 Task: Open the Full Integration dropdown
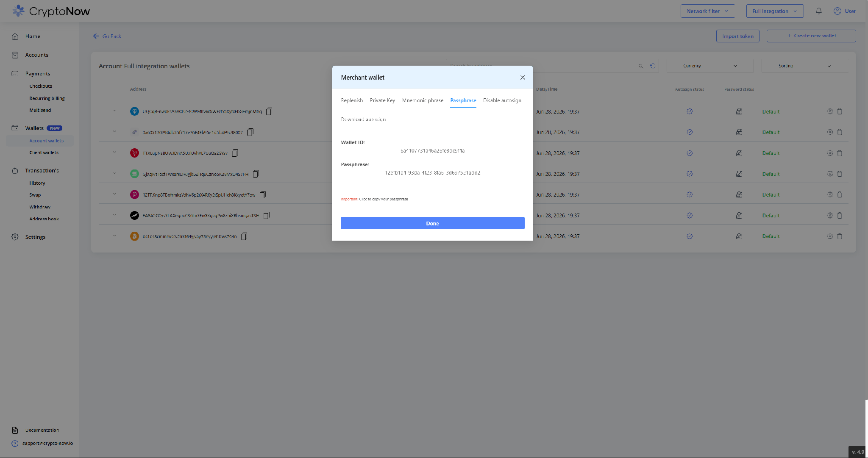(x=775, y=11)
